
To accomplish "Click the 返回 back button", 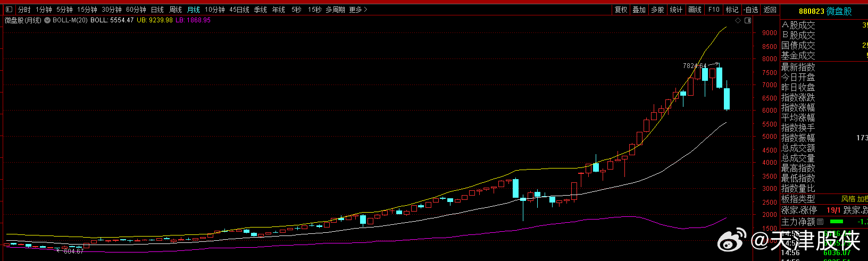I will pos(770,10).
